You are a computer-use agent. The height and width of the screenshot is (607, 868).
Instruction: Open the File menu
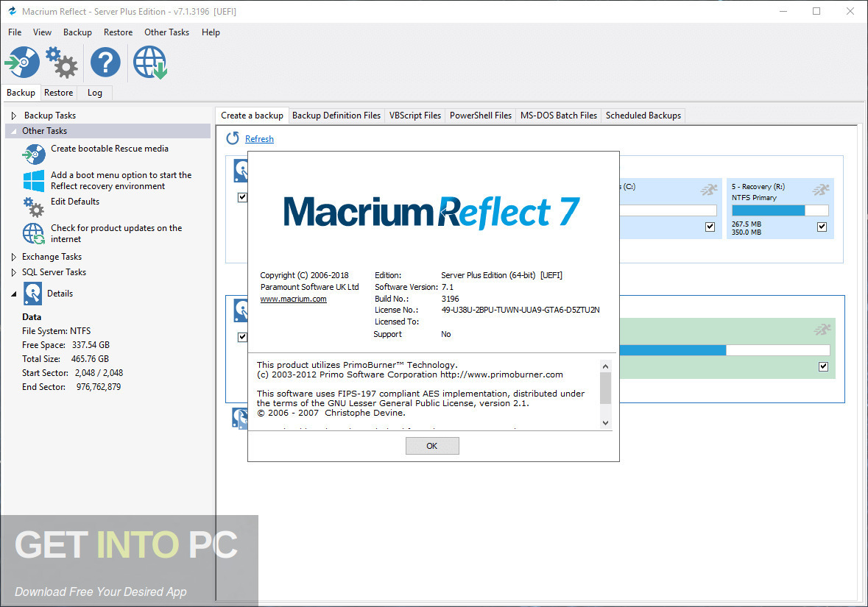pos(15,32)
